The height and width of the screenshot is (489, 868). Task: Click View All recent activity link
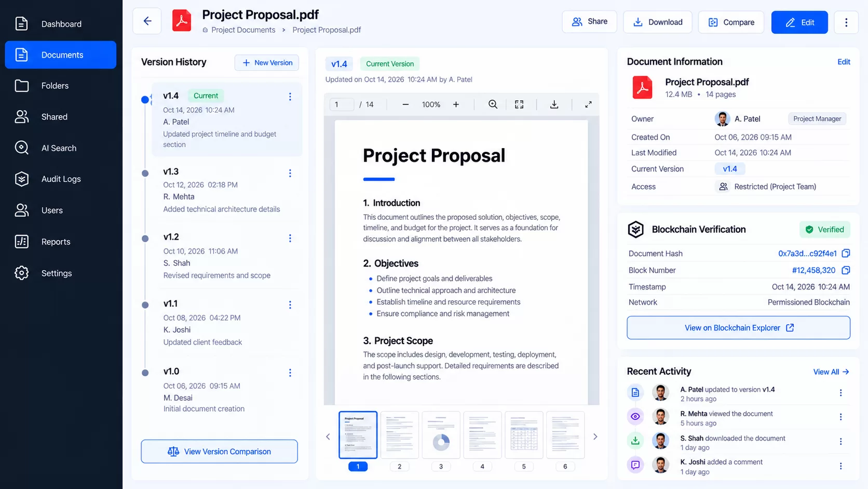(x=831, y=372)
